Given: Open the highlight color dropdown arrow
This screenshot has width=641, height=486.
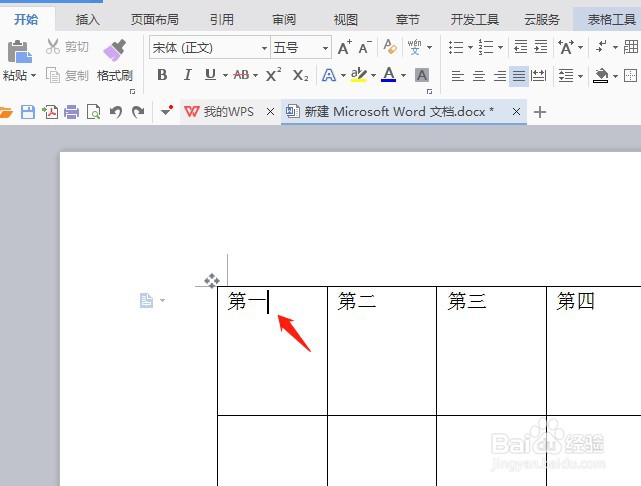Looking at the screenshot, I should point(373,76).
